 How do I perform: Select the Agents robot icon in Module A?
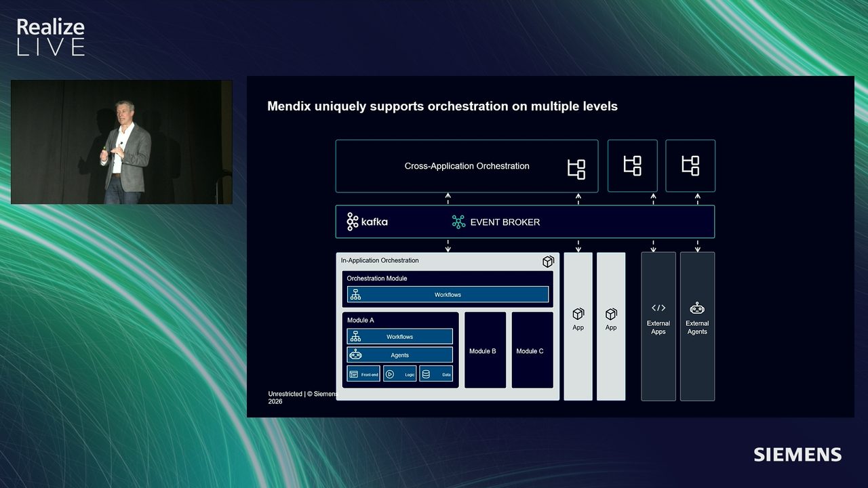click(355, 354)
